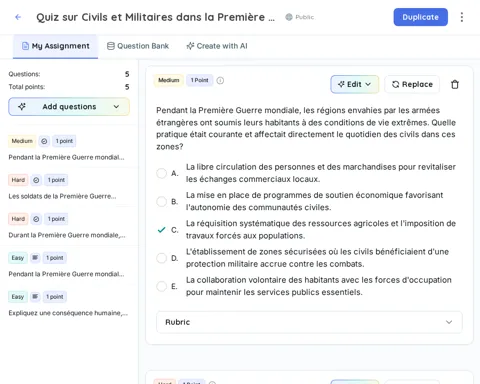Click the green checkmark on option C
This screenshot has height=384, width=480.
161,230
